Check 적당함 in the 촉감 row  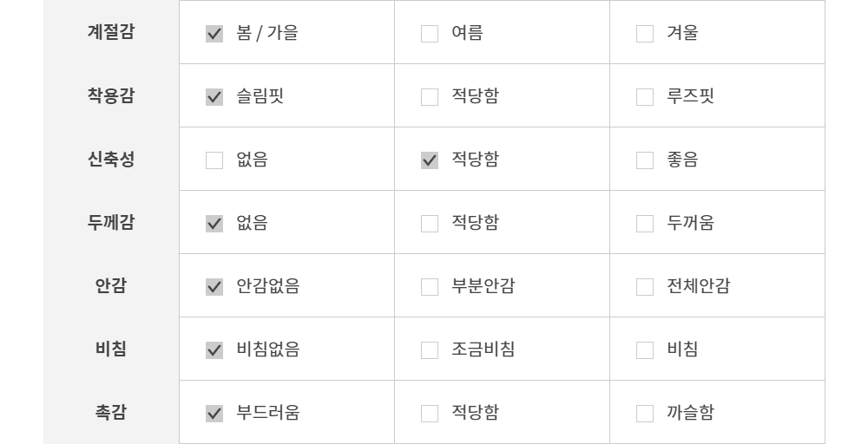click(x=430, y=415)
